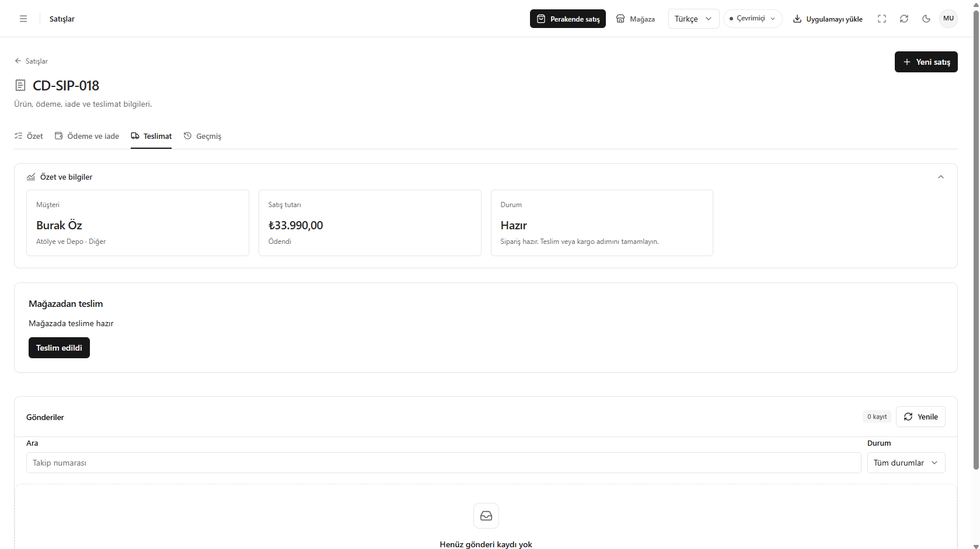Open the Geçmiş history tab
This screenshot has width=980, height=549.
203,136
